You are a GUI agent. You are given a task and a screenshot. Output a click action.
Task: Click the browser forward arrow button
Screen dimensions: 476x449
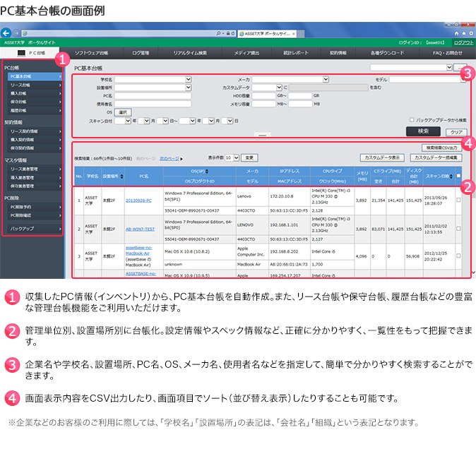(x=17, y=33)
